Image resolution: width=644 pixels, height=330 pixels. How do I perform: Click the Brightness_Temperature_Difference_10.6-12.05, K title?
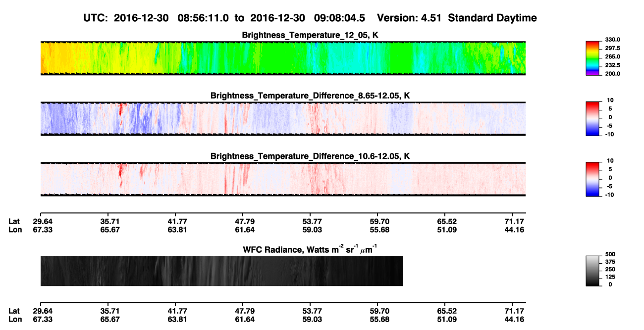point(310,156)
